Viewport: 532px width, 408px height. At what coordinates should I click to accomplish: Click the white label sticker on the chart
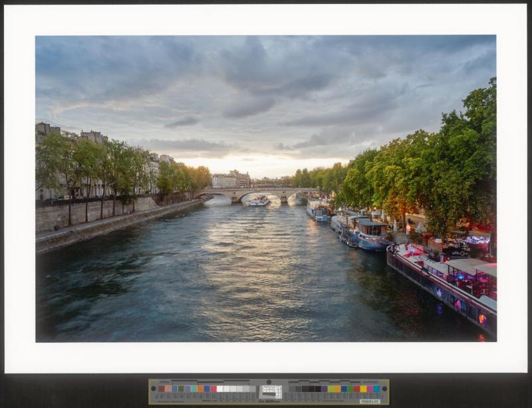pos(370,401)
